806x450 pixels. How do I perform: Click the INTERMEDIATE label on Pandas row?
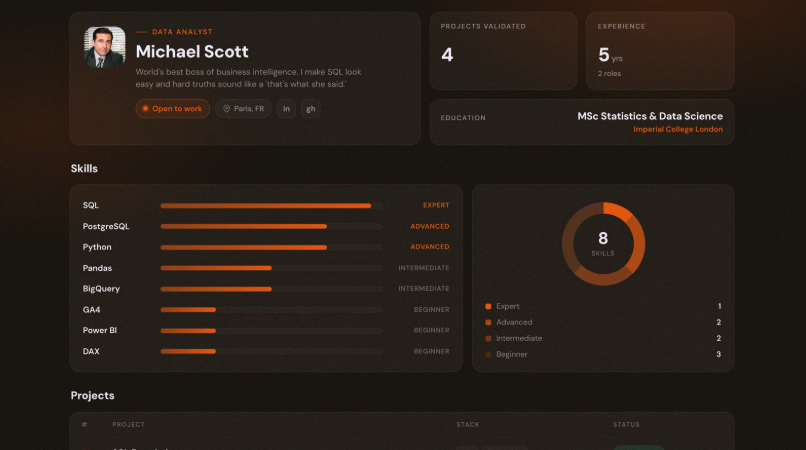(424, 268)
